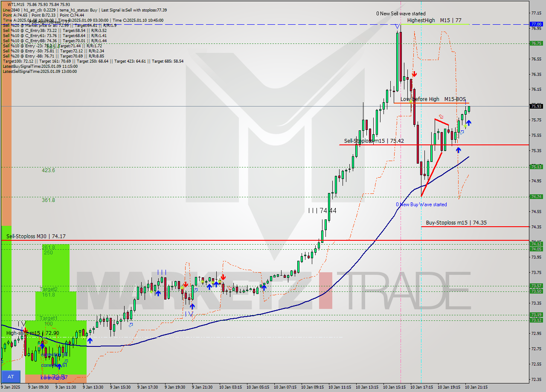The image size is (546, 392).
Task: Select the current price tag 75.93
Action: (536, 106)
